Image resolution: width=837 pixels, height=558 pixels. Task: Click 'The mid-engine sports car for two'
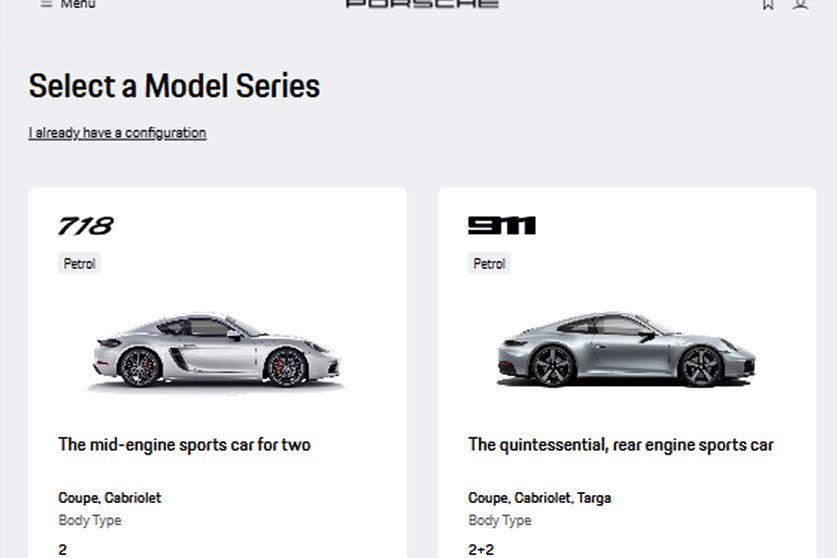pyautogui.click(x=185, y=444)
